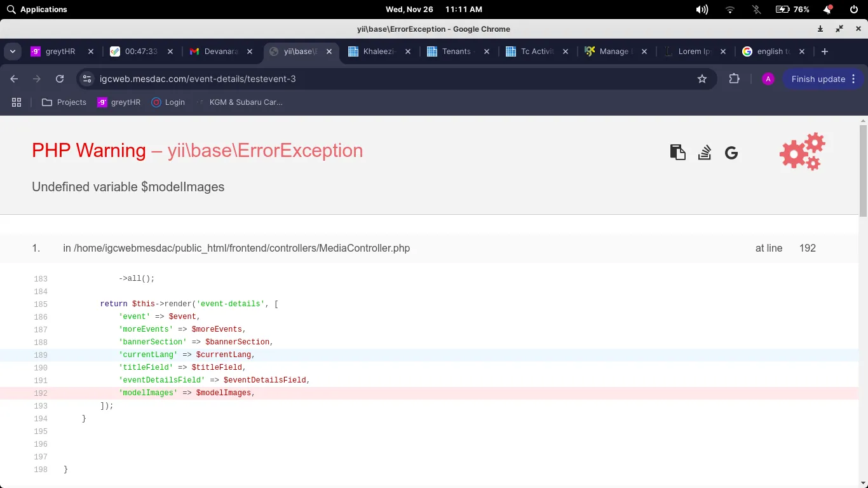
Task: Search the error on Google icon
Action: [x=731, y=152]
